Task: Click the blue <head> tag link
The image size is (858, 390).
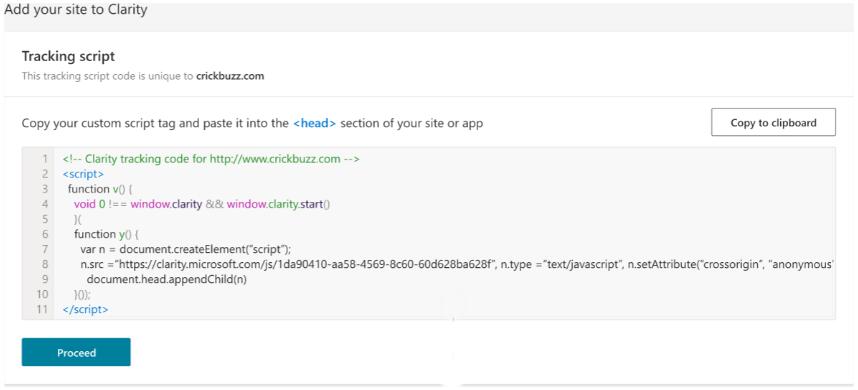Action: click(314, 123)
